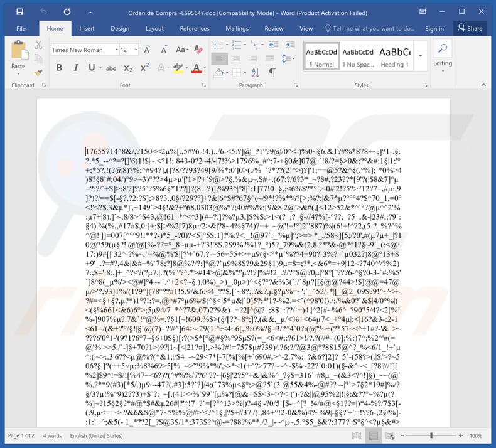
Task: Decrease font size with the shrink font icon
Action: click(164, 50)
